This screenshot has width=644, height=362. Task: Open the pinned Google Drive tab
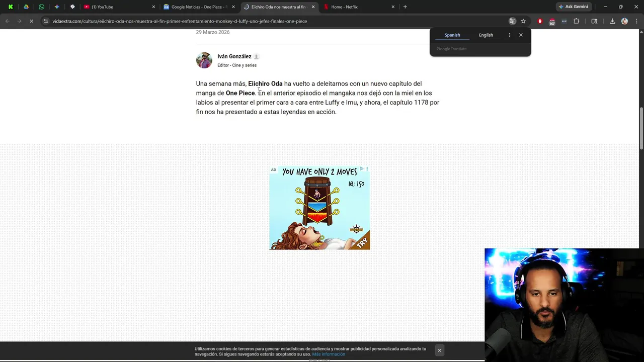click(26, 7)
